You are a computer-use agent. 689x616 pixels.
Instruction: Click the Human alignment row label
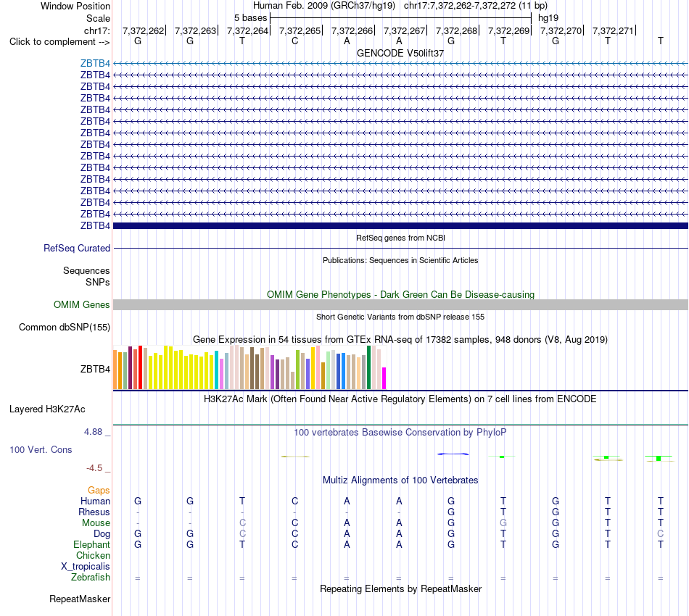click(95, 501)
